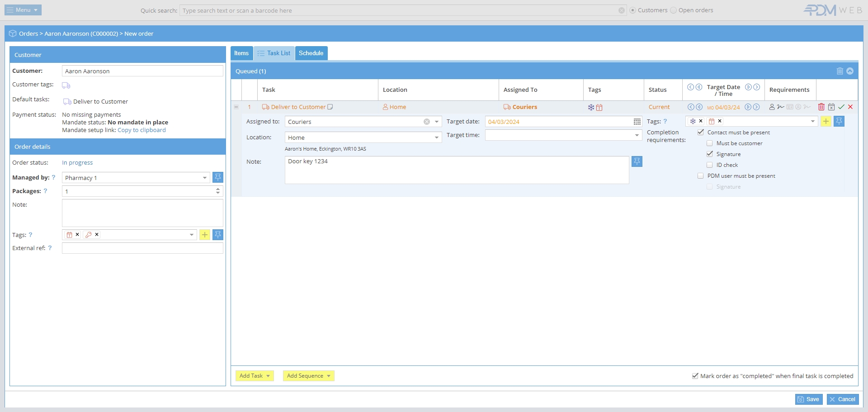Toggle PDM user must be present
The image size is (868, 412).
[701, 176]
